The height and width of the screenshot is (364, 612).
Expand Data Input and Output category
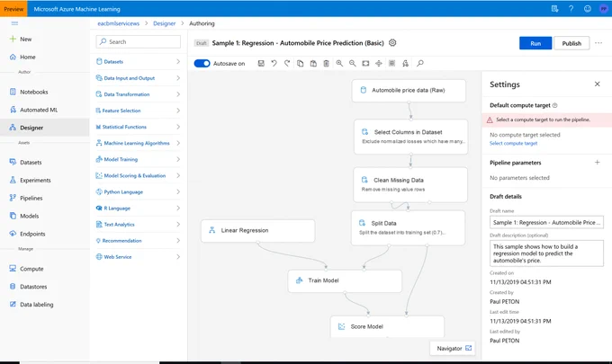click(139, 78)
